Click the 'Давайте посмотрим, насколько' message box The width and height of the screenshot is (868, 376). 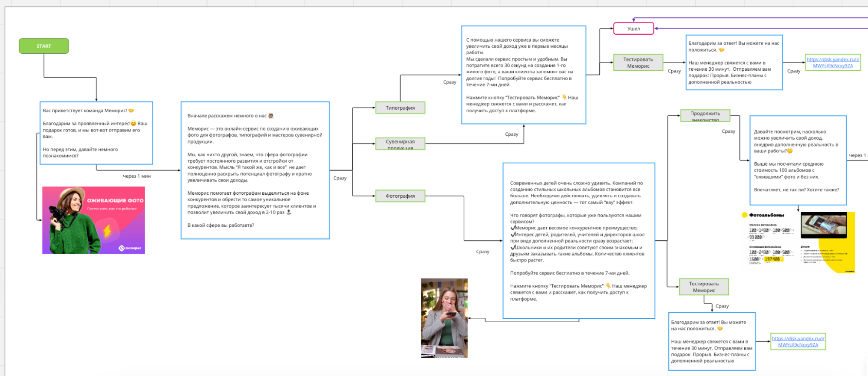point(798,160)
